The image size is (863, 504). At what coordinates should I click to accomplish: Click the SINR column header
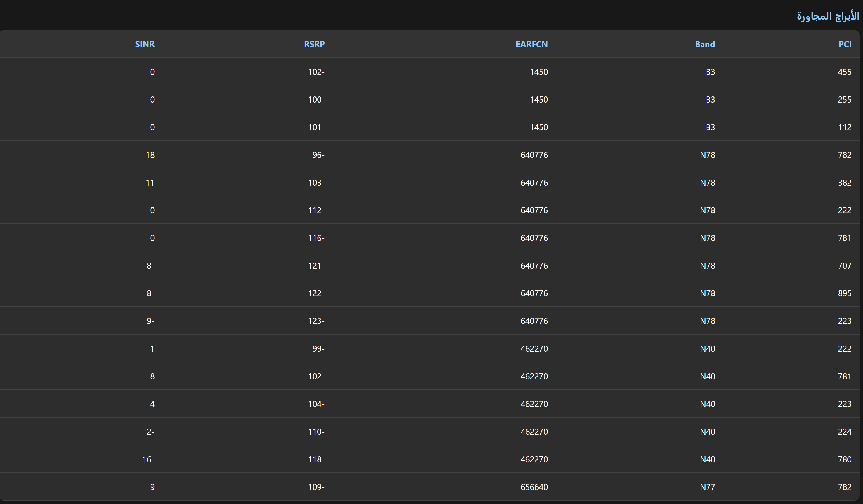click(x=145, y=44)
